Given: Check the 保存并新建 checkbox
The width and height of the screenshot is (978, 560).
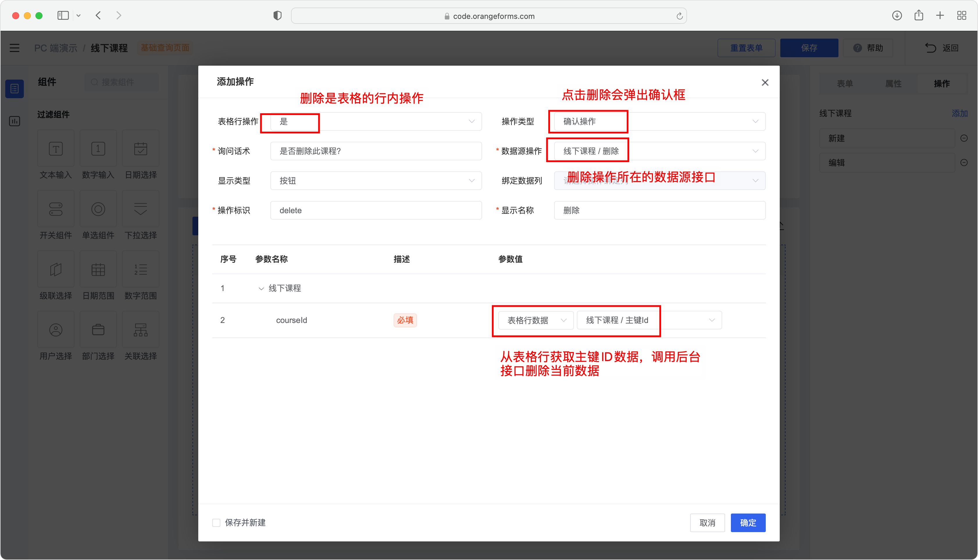Looking at the screenshot, I should point(216,523).
